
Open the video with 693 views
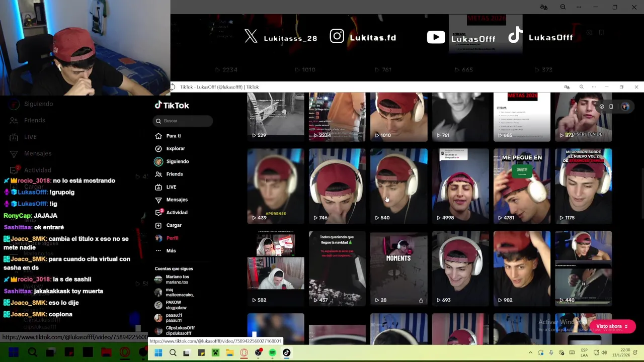click(460, 268)
